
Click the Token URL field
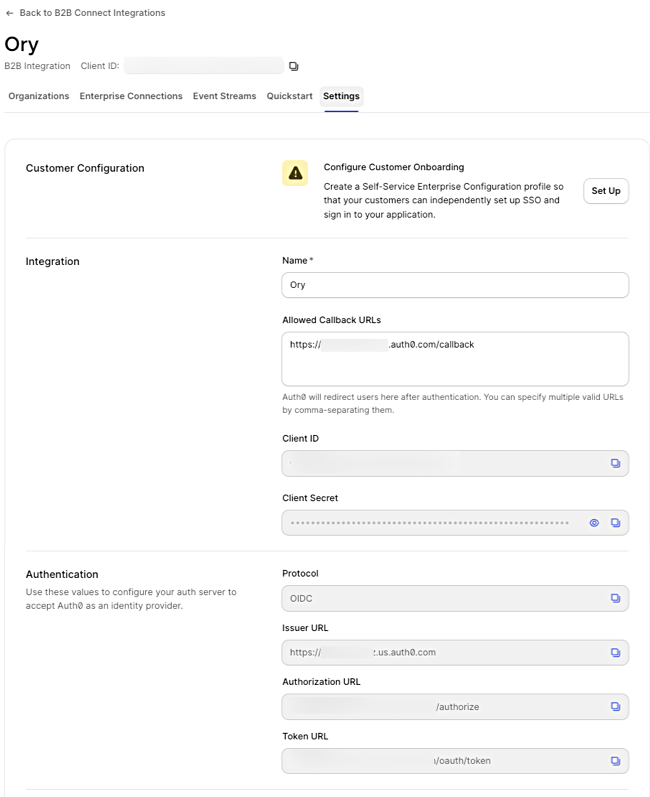(x=455, y=761)
